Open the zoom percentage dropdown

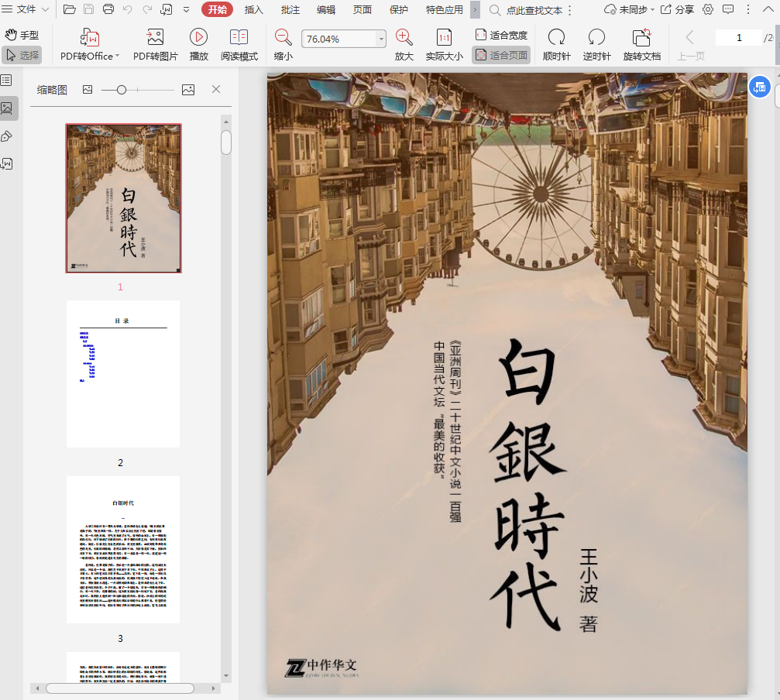pyautogui.click(x=380, y=39)
